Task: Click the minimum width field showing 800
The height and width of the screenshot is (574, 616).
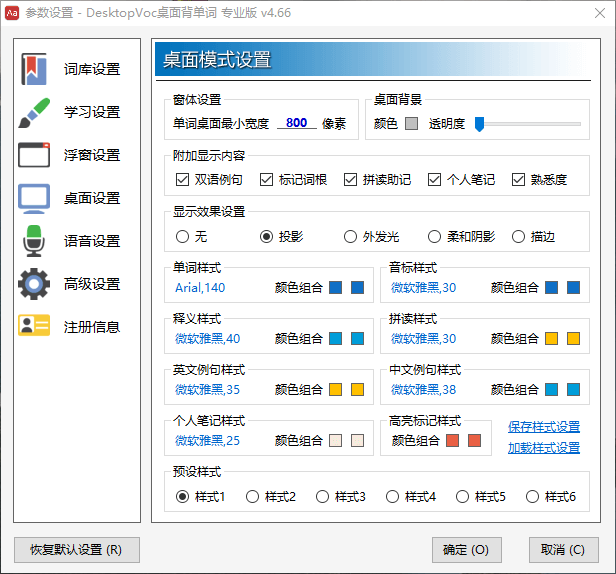Action: [x=296, y=123]
